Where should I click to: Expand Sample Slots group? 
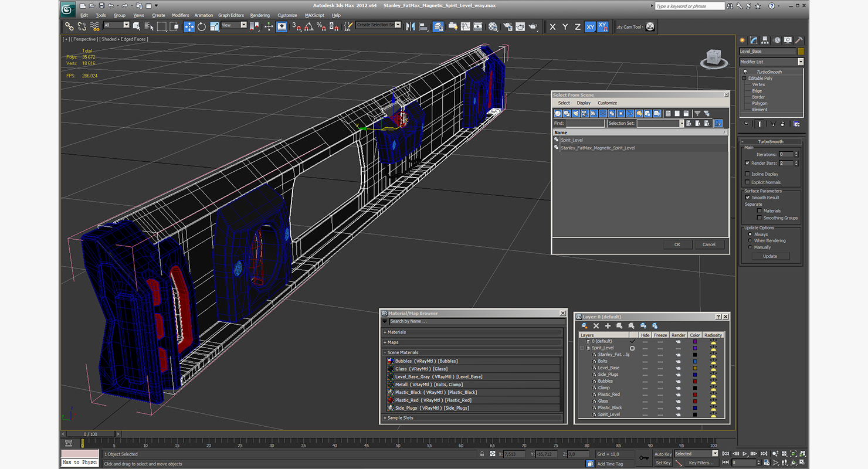click(473, 418)
